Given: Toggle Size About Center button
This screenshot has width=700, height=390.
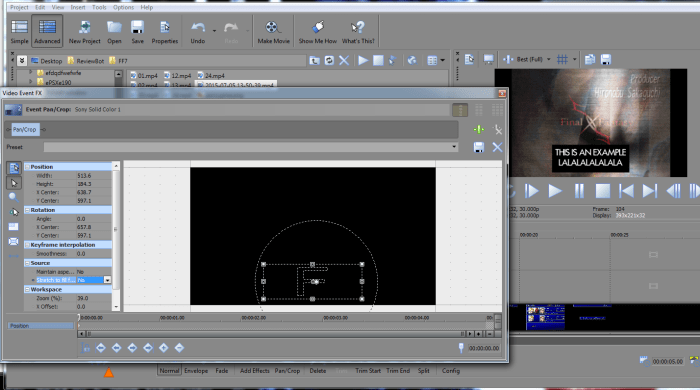Looking at the screenshot, I should pyautogui.click(x=14, y=241).
